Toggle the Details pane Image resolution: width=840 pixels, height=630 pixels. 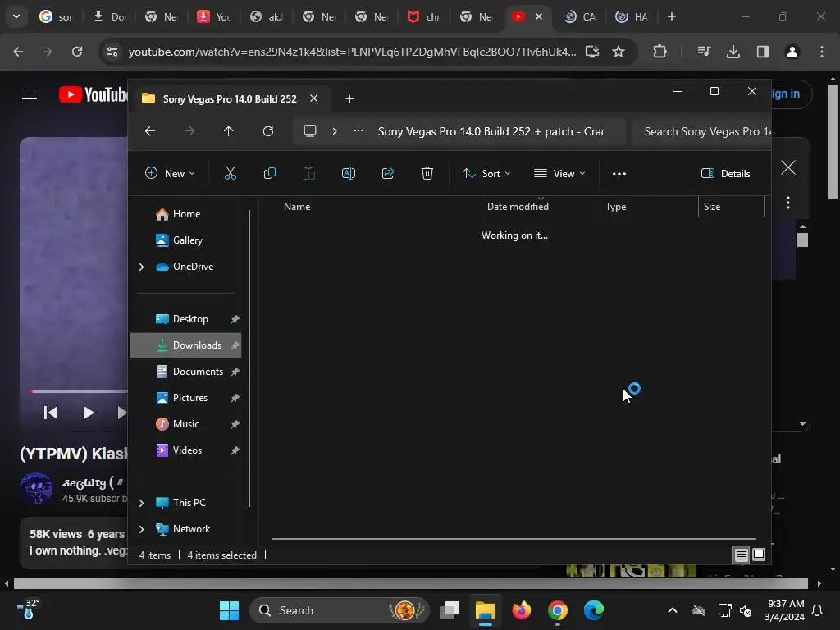pyautogui.click(x=726, y=174)
